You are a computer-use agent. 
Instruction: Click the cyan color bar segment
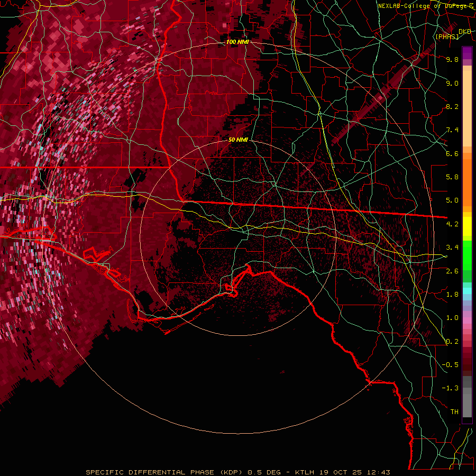click(467, 291)
